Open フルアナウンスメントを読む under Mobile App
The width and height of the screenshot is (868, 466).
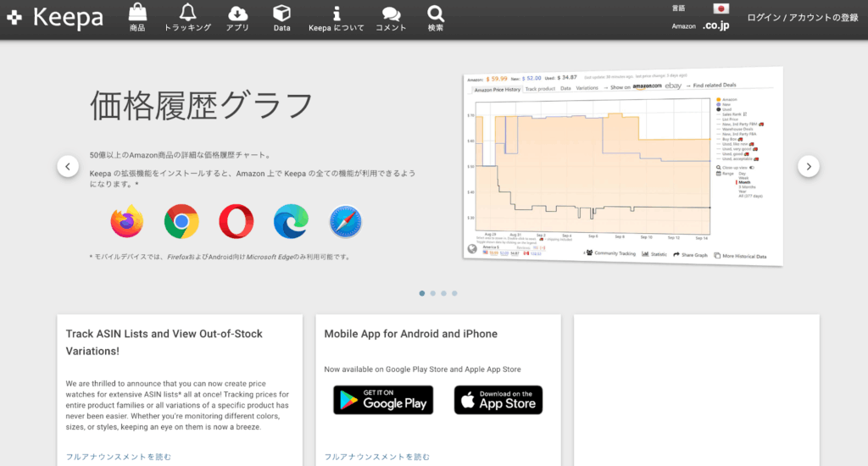[x=377, y=457]
